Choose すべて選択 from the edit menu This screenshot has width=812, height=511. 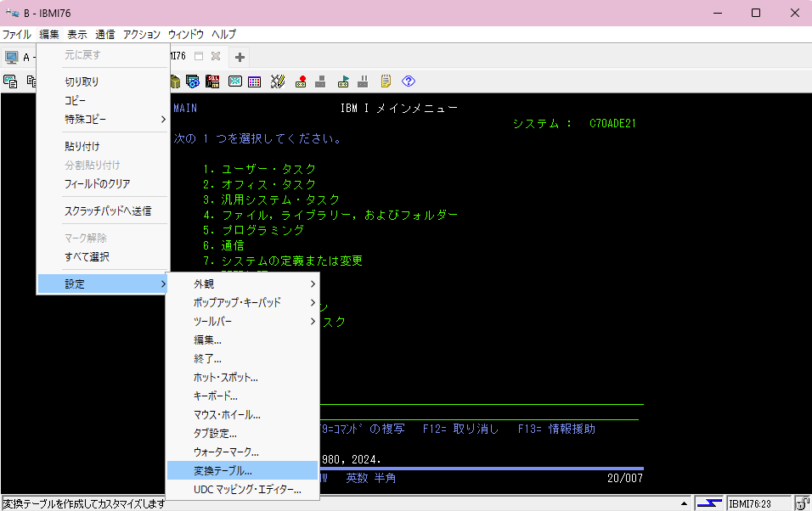coord(104,257)
